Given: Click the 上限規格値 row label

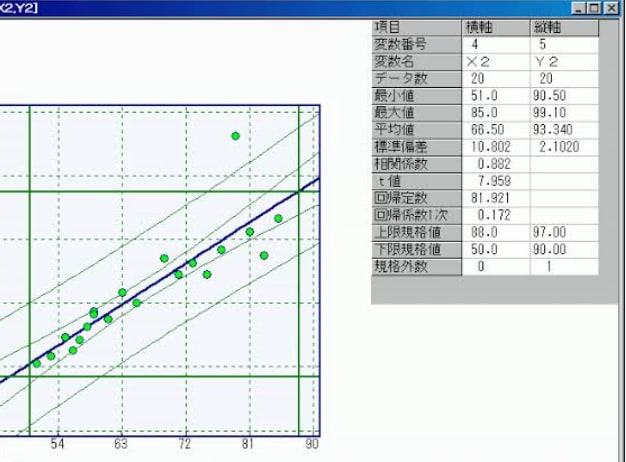Looking at the screenshot, I should [417, 232].
